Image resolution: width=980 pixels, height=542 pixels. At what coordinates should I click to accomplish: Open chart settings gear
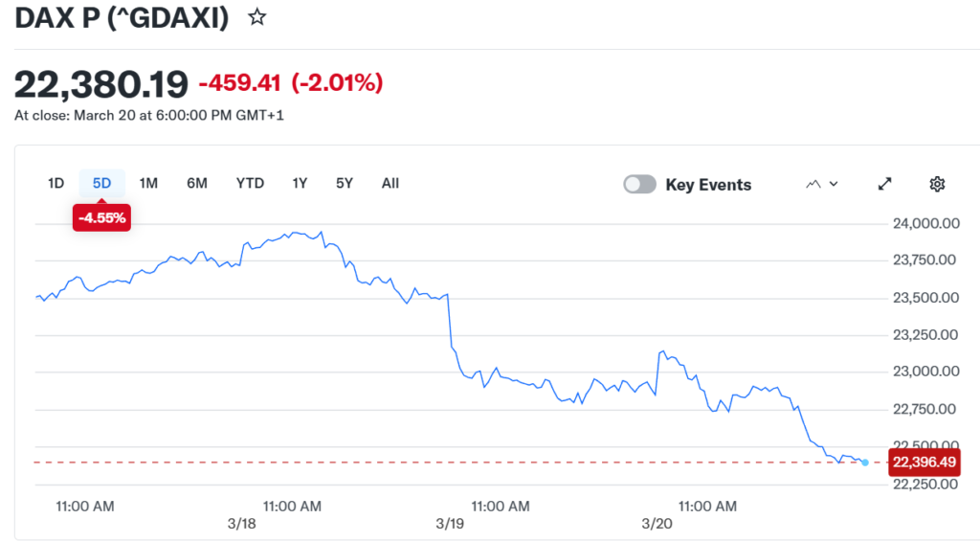coord(937,184)
